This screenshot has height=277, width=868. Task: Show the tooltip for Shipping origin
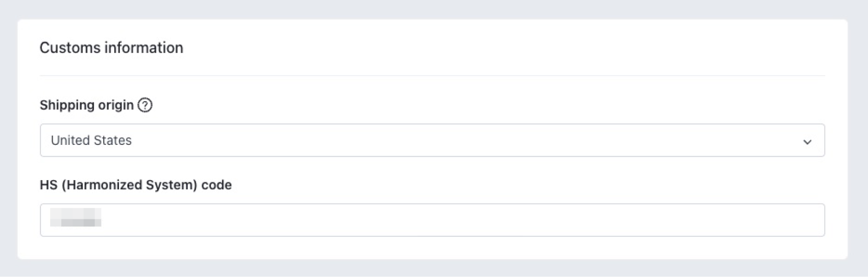coord(145,105)
